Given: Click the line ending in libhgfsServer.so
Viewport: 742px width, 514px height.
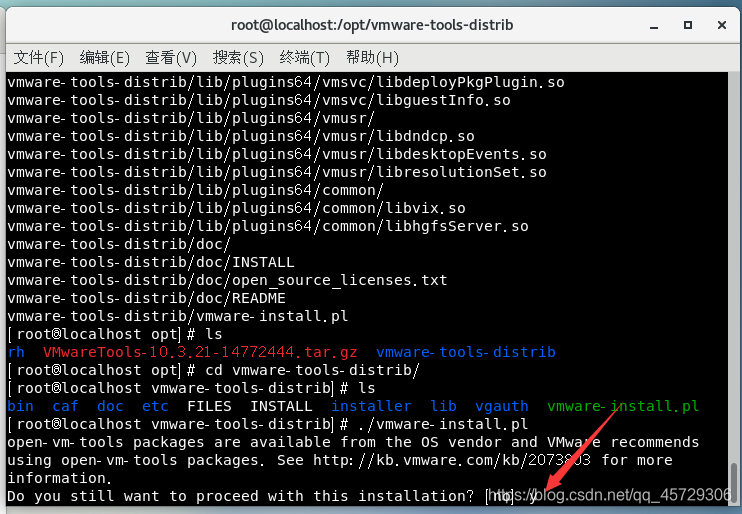Looking at the screenshot, I should pyautogui.click(x=268, y=226).
